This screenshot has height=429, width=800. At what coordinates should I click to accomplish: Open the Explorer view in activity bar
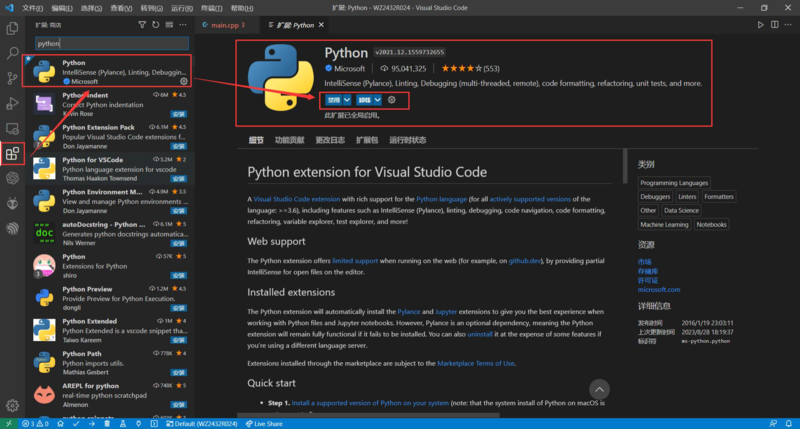coord(12,28)
